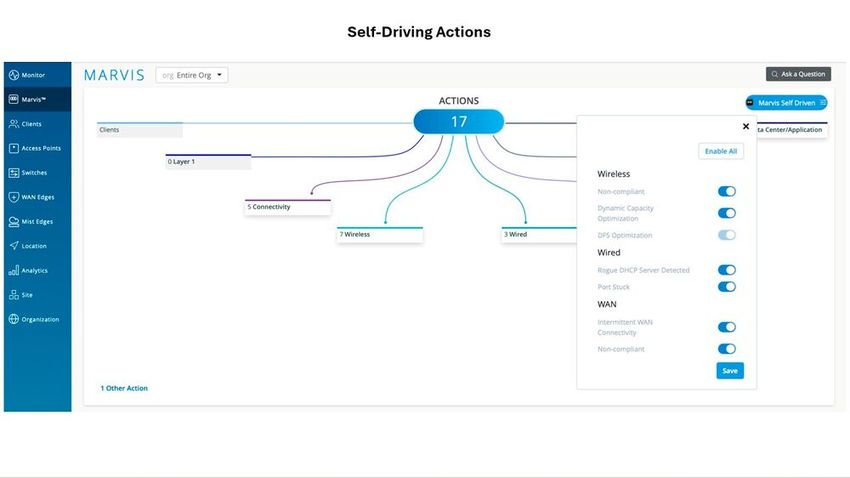Viewport: 850px width, 478px height.
Task: Select the Clients action node
Action: tap(140, 130)
